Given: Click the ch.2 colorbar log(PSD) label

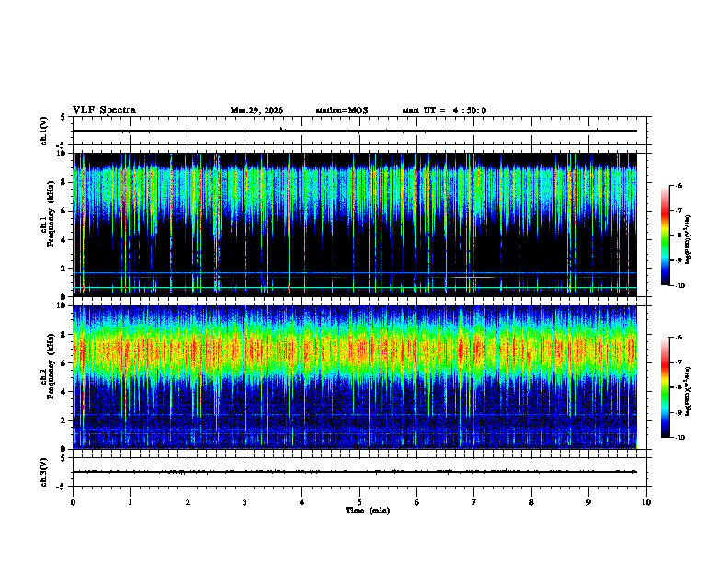Looking at the screenshot, I should [x=688, y=391].
